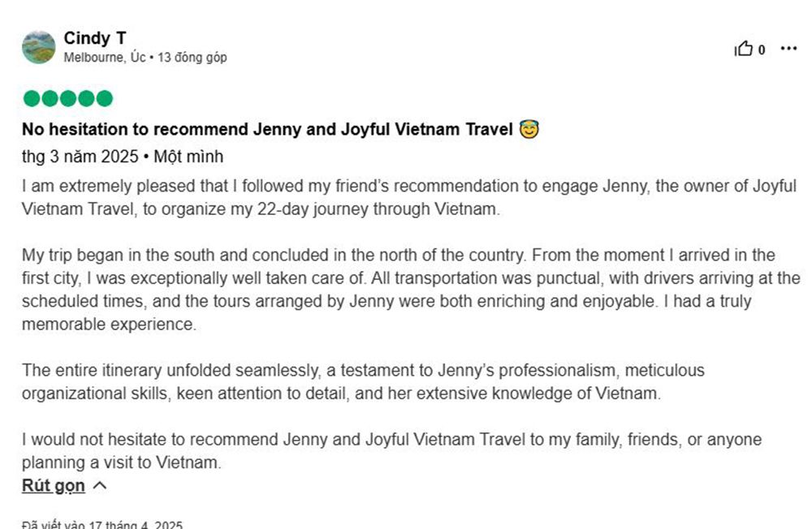Screen dimensions: 812x529
Task: Select the review title about Jenny
Action: coord(267,129)
